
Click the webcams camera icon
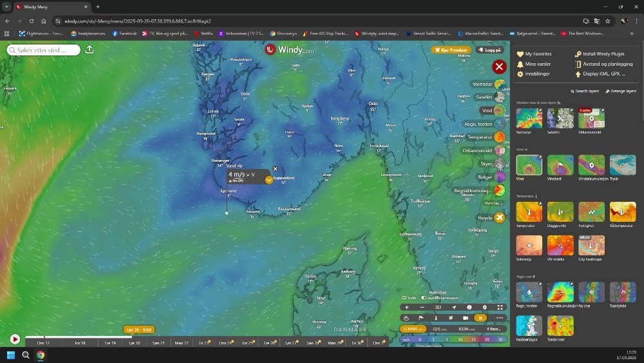[x=465, y=318]
